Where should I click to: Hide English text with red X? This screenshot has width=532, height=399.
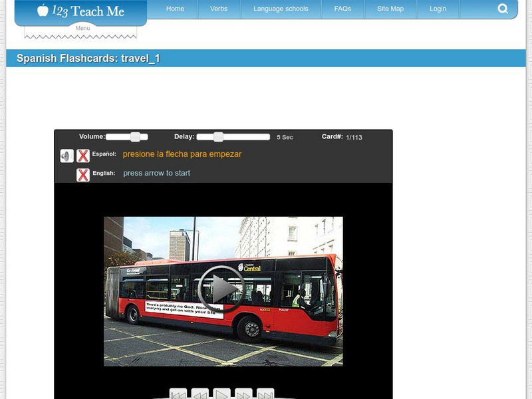[83, 175]
